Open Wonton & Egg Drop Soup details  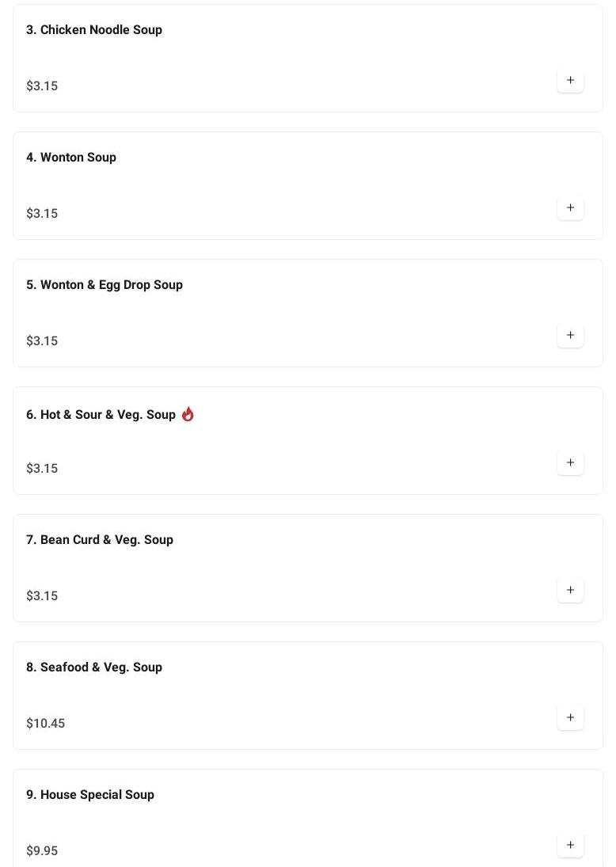105,285
